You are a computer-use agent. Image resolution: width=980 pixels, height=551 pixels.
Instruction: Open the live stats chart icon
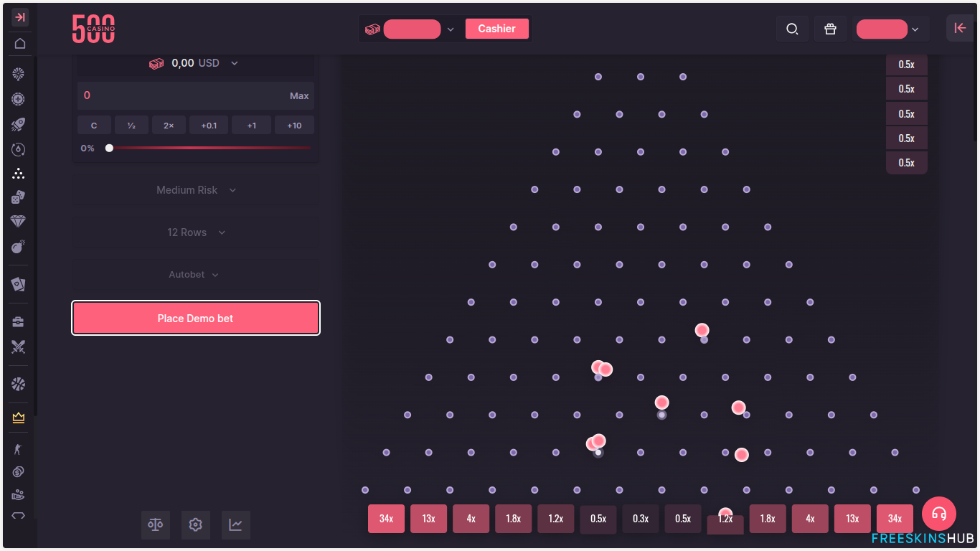(x=235, y=524)
